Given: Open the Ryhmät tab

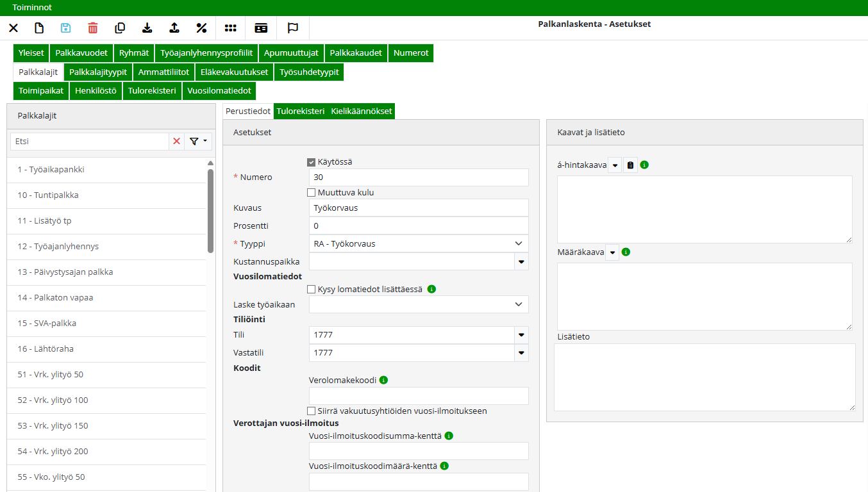Looking at the screenshot, I should (134, 53).
